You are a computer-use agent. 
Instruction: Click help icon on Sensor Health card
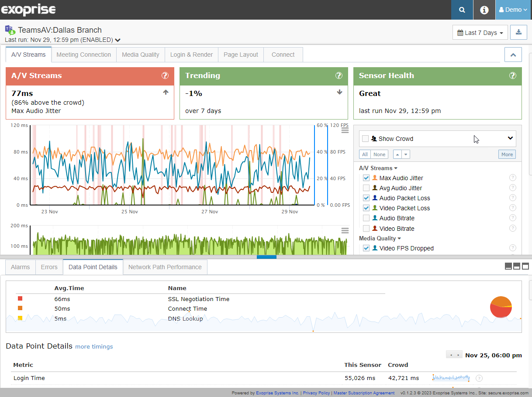pyautogui.click(x=513, y=75)
